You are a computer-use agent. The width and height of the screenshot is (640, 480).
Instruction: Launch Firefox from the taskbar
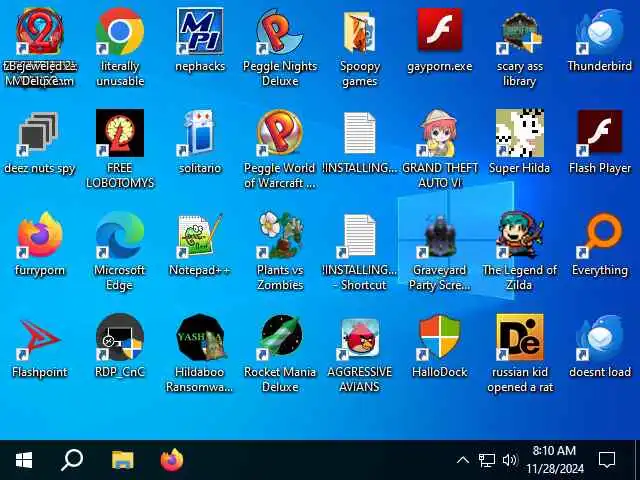172,460
